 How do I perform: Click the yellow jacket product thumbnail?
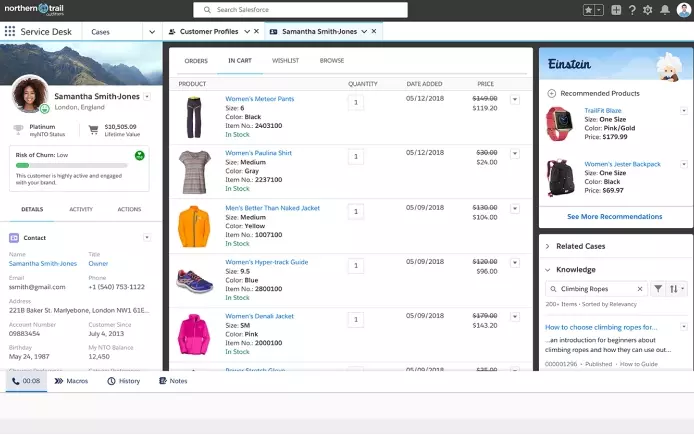194,226
